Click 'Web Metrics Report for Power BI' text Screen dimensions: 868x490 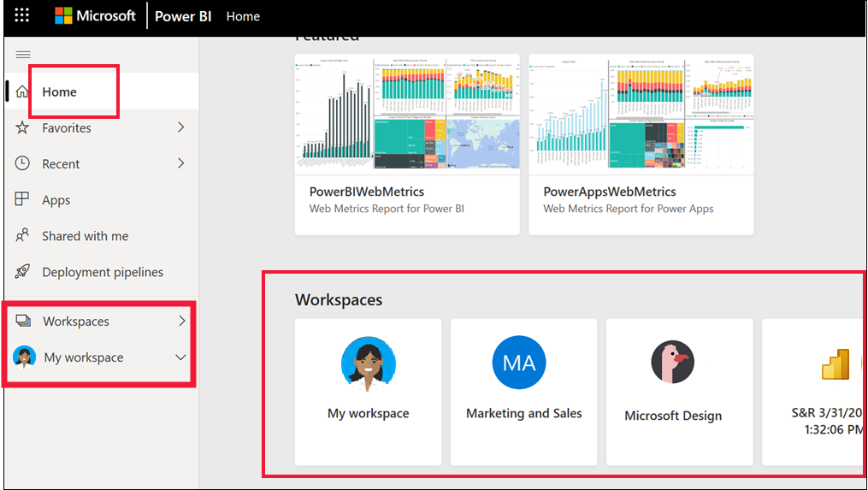click(387, 209)
